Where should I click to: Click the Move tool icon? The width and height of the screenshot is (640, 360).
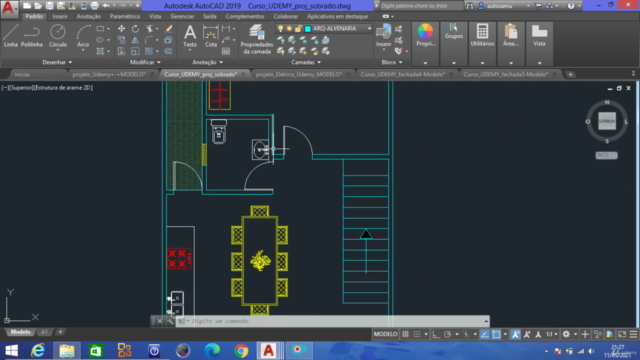pos(121,29)
